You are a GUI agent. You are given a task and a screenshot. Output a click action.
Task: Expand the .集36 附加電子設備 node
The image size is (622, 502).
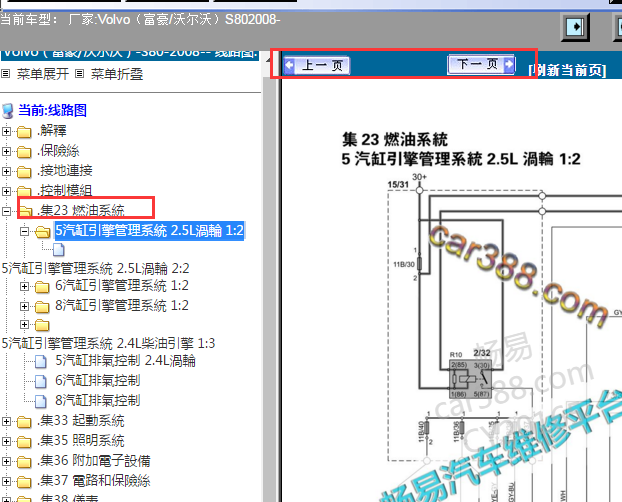click(6, 461)
